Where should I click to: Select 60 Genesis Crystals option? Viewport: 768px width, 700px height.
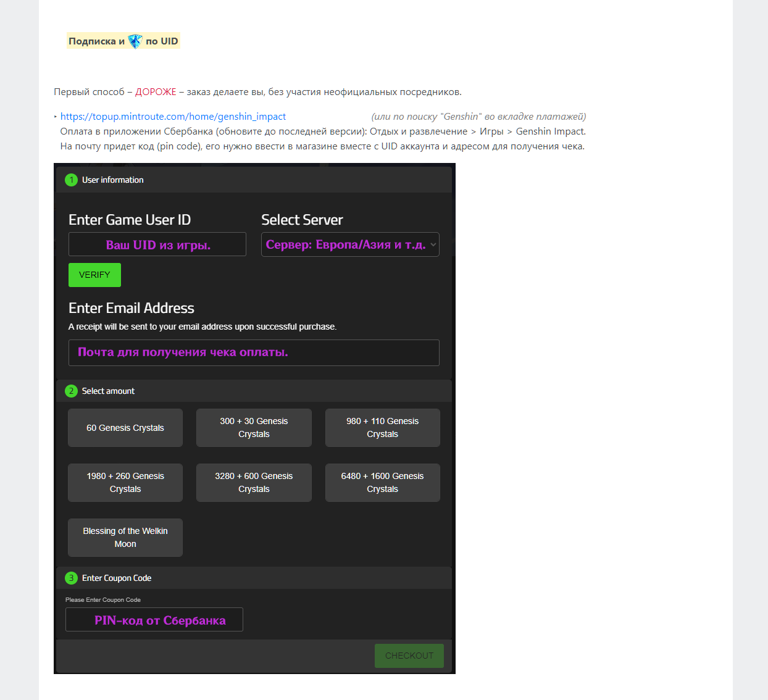(125, 428)
